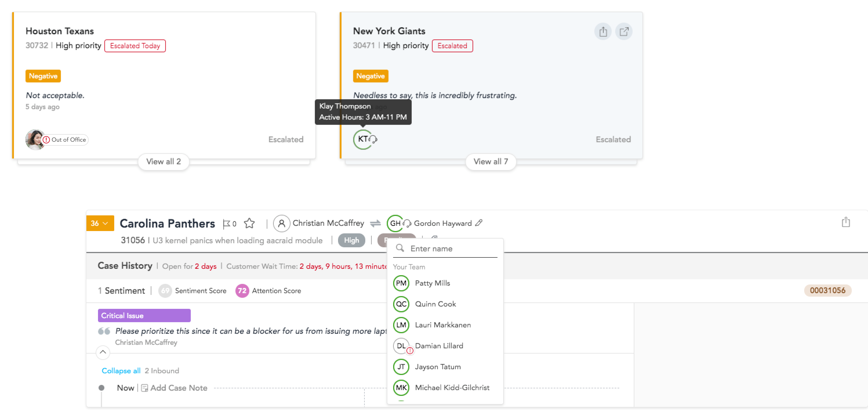Click the DL avatar circle

tap(401, 346)
